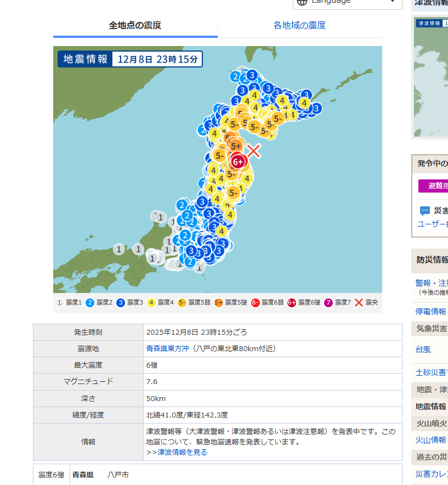Image resolution: width=448 pixels, height=485 pixels.
Task: Click the red 6強 marker on the quake map
Action: pos(237,161)
